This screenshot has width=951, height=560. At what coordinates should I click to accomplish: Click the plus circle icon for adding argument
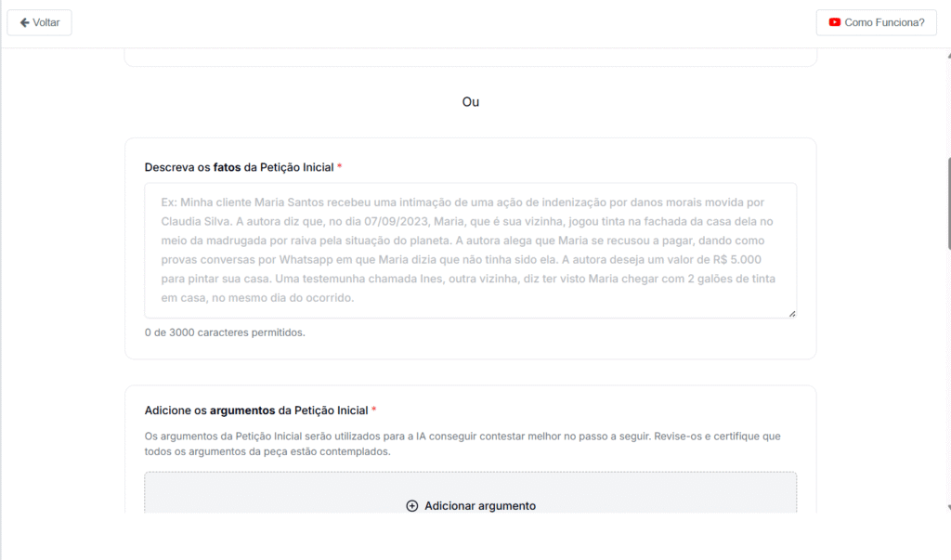[412, 506]
